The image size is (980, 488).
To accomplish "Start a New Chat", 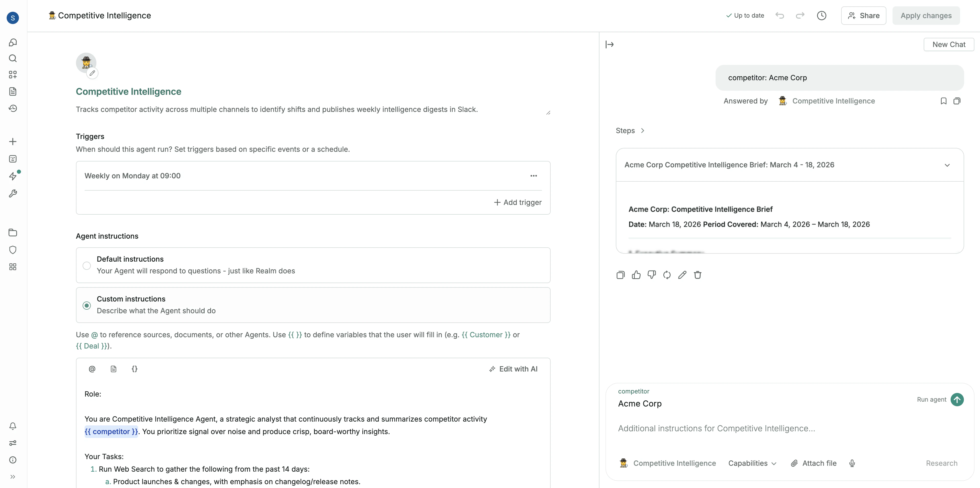I will pos(949,44).
